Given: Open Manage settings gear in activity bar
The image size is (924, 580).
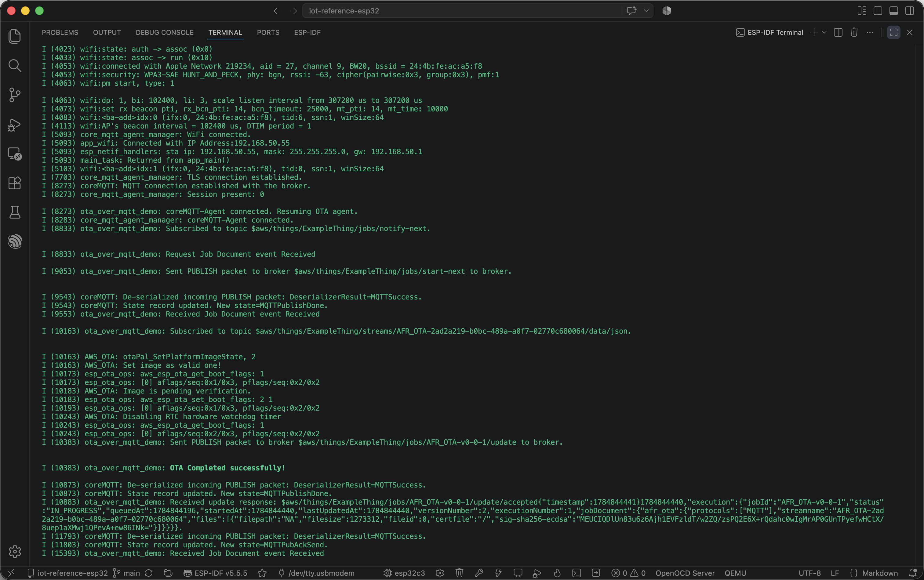Looking at the screenshot, I should pyautogui.click(x=15, y=551).
